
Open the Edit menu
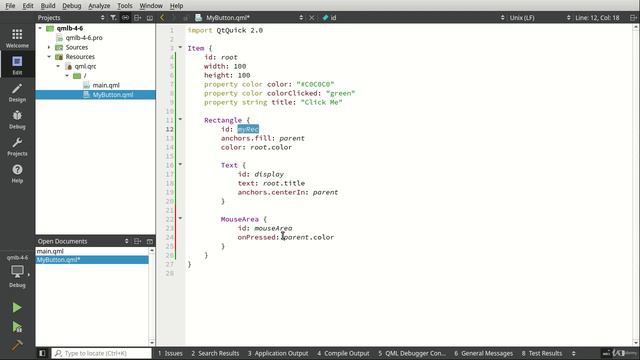28,6
